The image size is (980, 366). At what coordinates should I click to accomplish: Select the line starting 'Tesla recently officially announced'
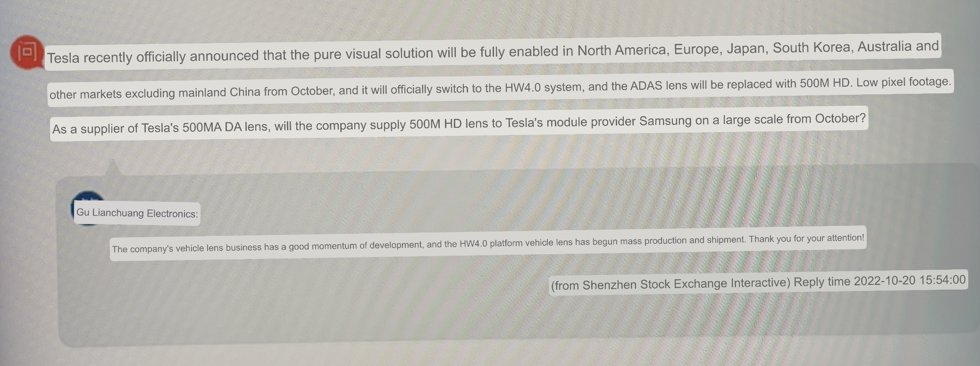pos(493,52)
